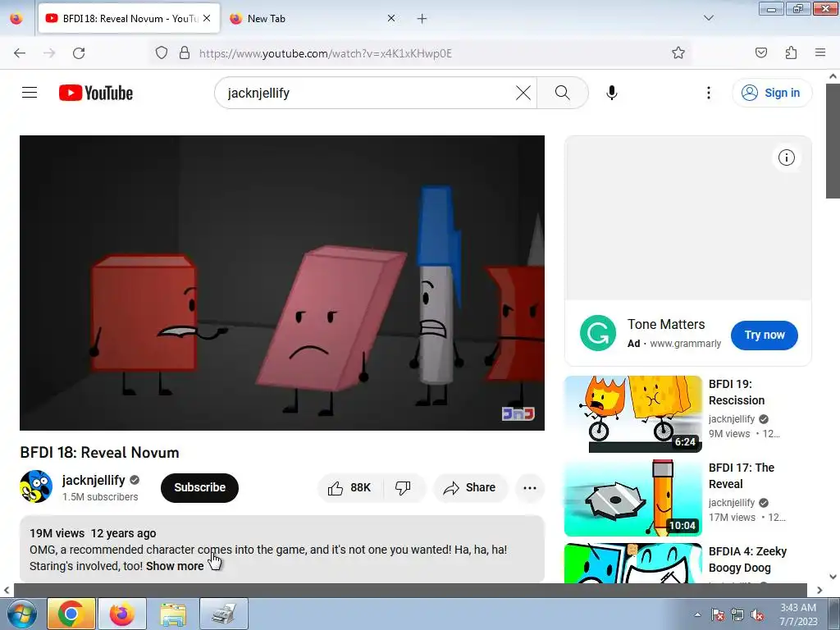
Task: Open the Firefox application menu
Action: (820, 53)
